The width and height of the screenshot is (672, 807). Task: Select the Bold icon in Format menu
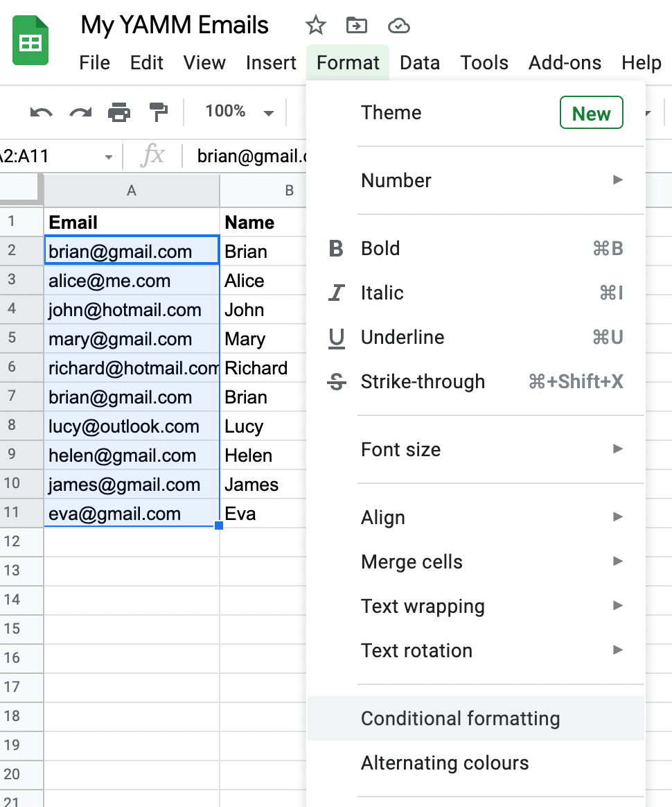[x=335, y=248]
